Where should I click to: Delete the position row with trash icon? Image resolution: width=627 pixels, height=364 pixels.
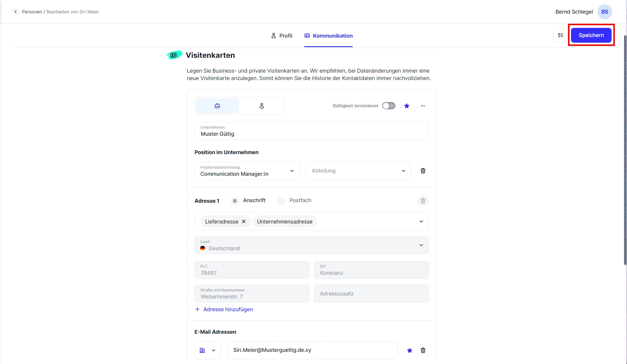[x=423, y=171]
